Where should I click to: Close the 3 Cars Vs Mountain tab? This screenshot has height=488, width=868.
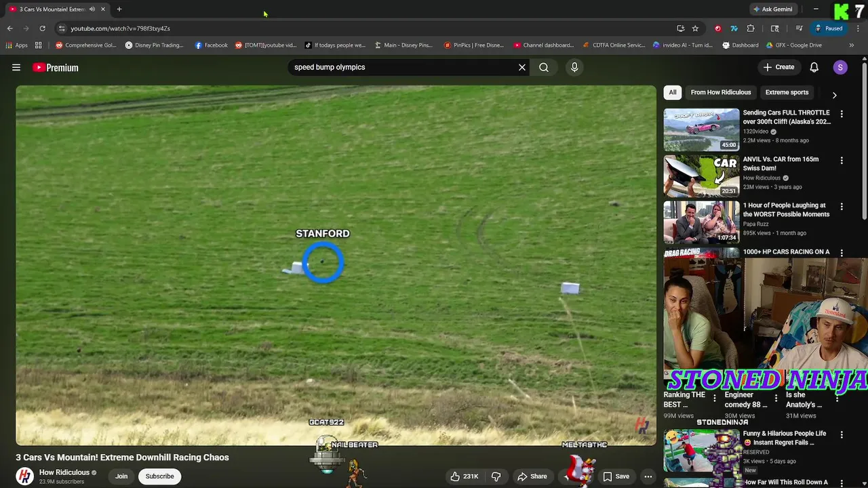[x=103, y=9]
